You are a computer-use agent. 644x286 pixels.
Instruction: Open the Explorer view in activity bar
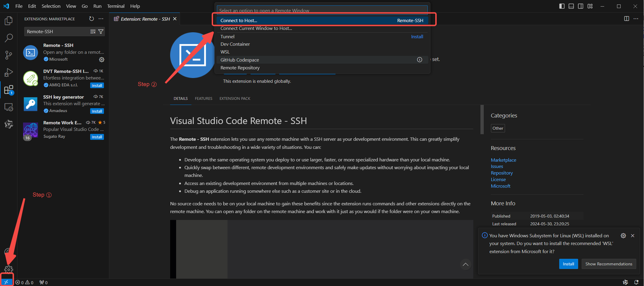pyautogui.click(x=9, y=21)
